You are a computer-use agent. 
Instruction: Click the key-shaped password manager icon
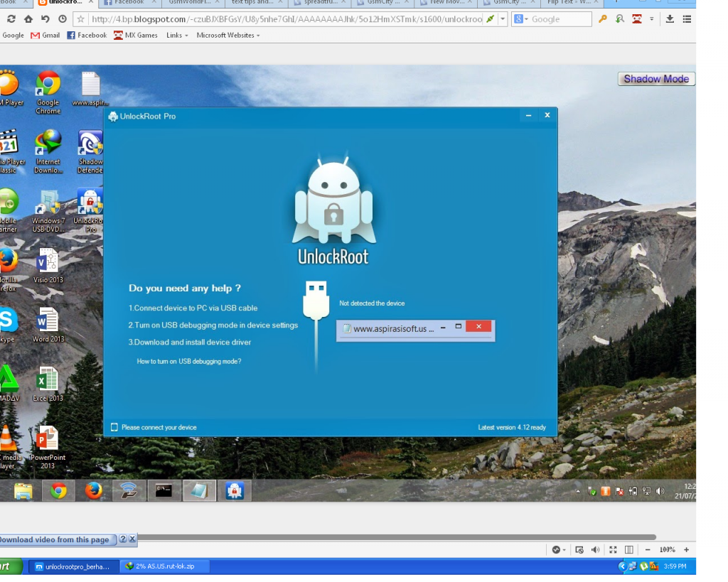pos(603,19)
